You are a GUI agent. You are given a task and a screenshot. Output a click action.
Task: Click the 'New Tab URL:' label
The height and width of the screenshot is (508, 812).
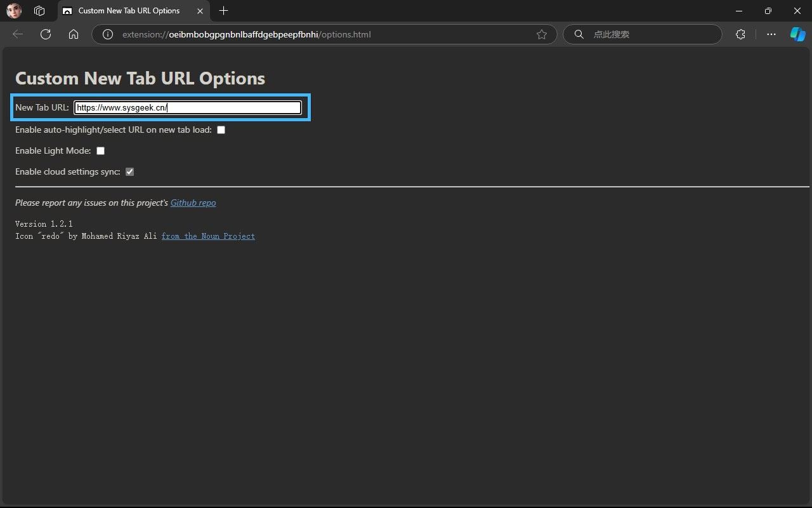pyautogui.click(x=42, y=107)
